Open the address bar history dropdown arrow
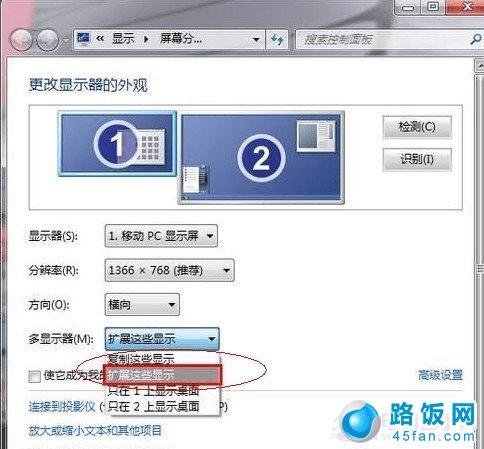Image resolution: width=484 pixels, height=449 pixels. (256, 40)
